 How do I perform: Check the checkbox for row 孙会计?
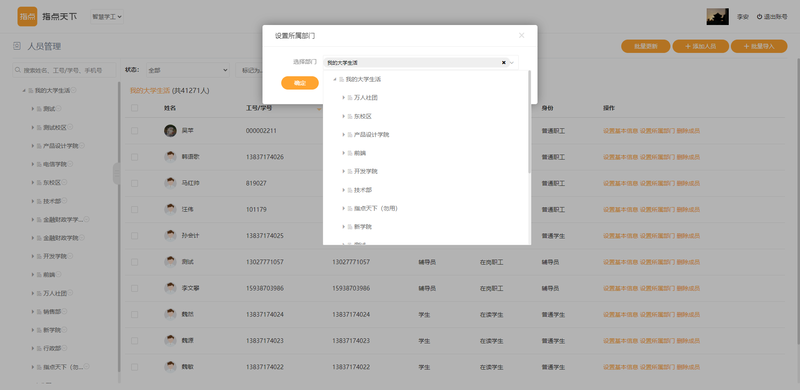pyautogui.click(x=134, y=236)
